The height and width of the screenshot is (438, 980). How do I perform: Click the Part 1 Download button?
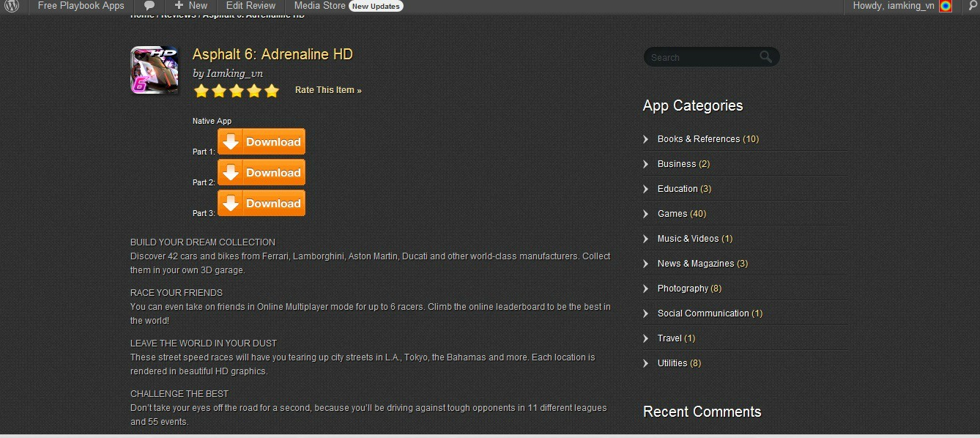click(261, 141)
